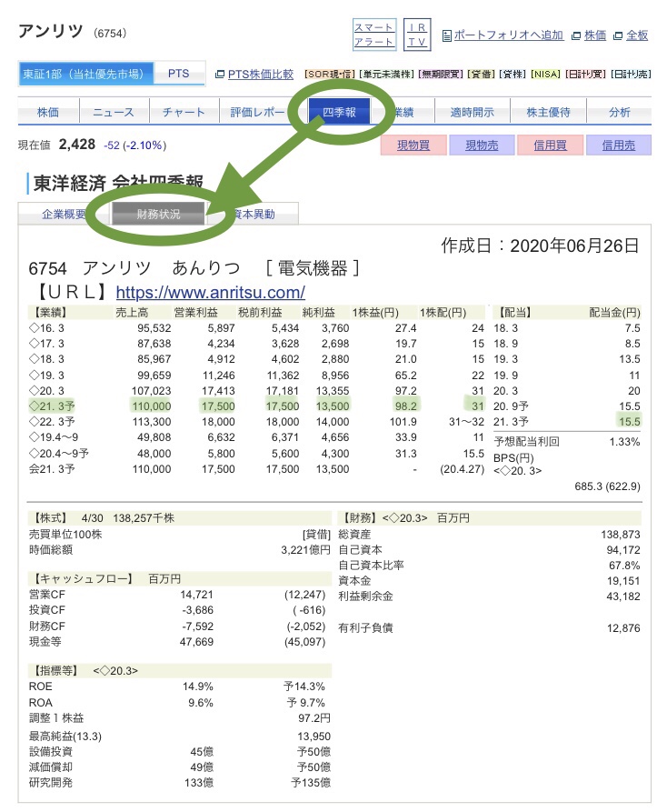Go to the ニュース tab
Viewport: 657px width, 812px height.
click(114, 112)
